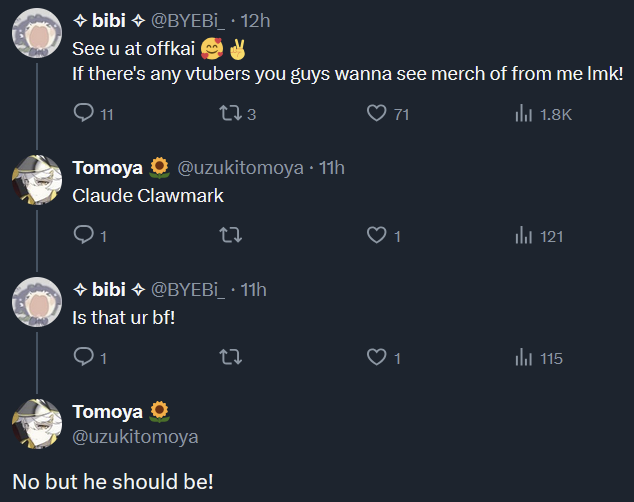Screen dimensions: 634x502
Task: Reply to the Claude Clawmark tweet
Action: [x=84, y=236]
